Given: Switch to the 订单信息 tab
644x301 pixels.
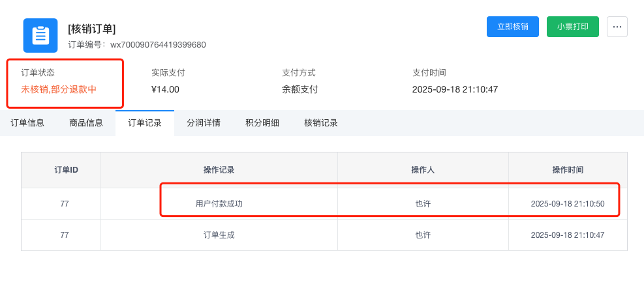Looking at the screenshot, I should pyautogui.click(x=27, y=122).
